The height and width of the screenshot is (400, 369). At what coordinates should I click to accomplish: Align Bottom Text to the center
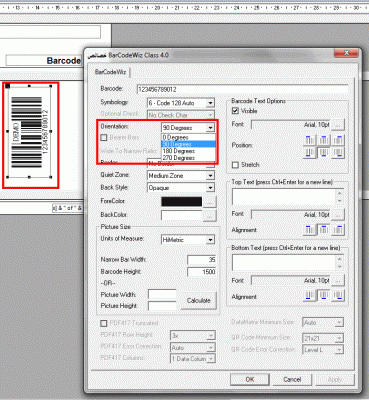pyautogui.click(x=324, y=296)
